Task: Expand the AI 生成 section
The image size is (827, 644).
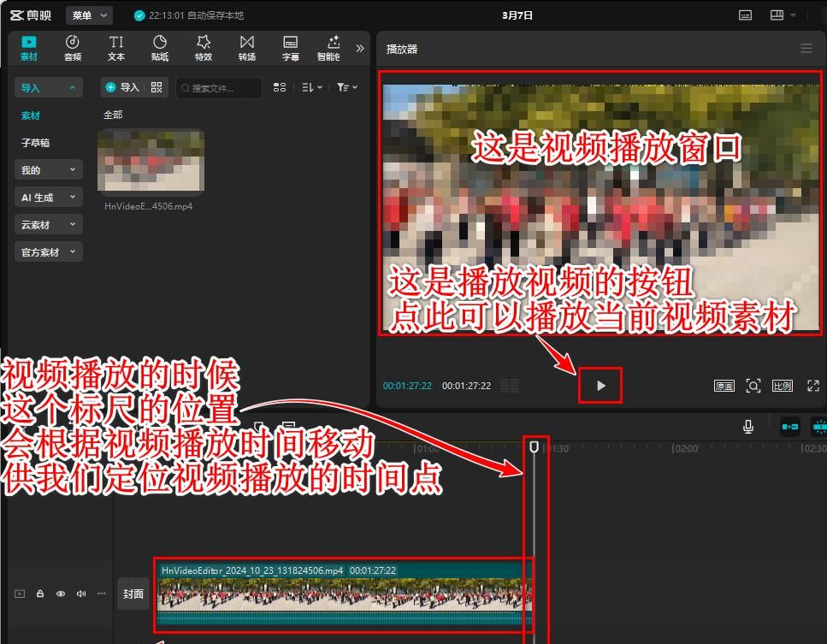Action: 48,198
